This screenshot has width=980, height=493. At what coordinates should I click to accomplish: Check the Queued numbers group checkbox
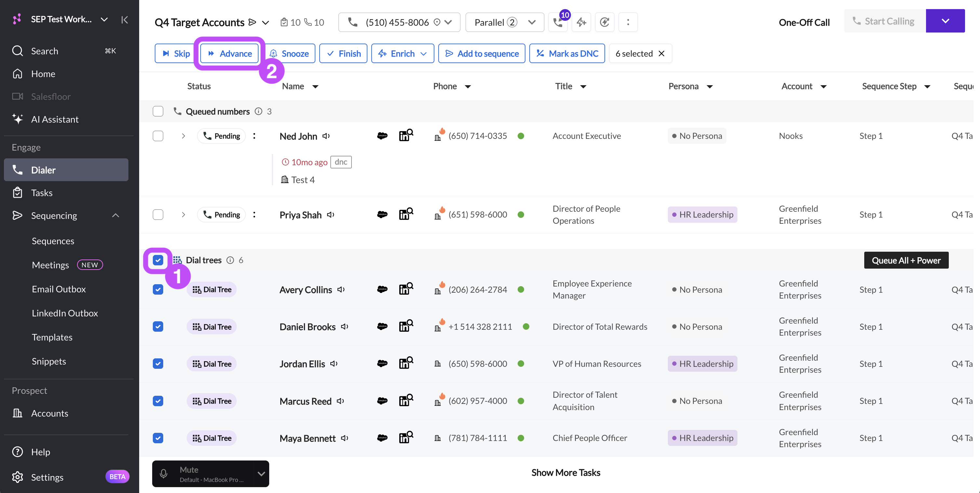(158, 111)
